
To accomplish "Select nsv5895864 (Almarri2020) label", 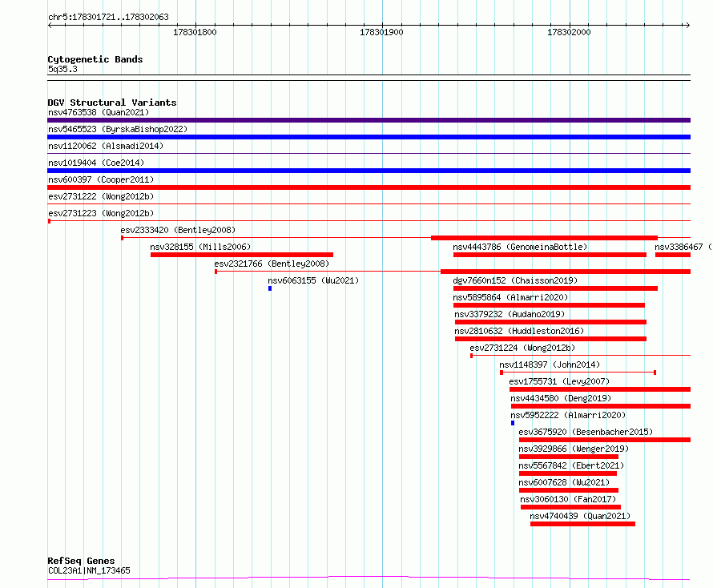I will click(510, 297).
